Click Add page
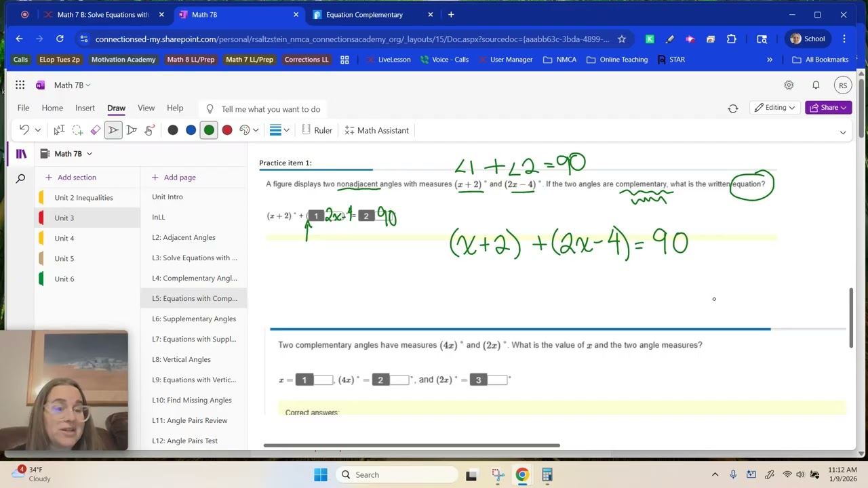The width and height of the screenshot is (868, 488). 174,177
